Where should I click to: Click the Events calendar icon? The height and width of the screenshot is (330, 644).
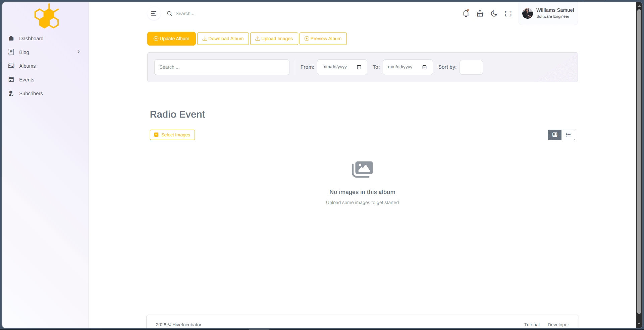coord(11,79)
